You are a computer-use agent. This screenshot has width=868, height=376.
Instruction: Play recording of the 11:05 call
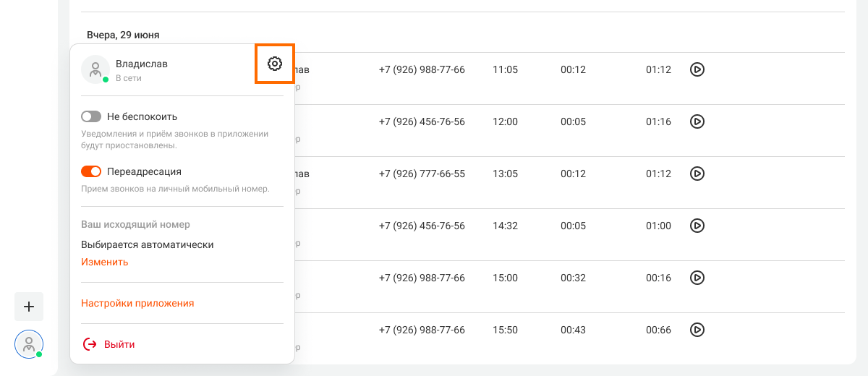[697, 69]
